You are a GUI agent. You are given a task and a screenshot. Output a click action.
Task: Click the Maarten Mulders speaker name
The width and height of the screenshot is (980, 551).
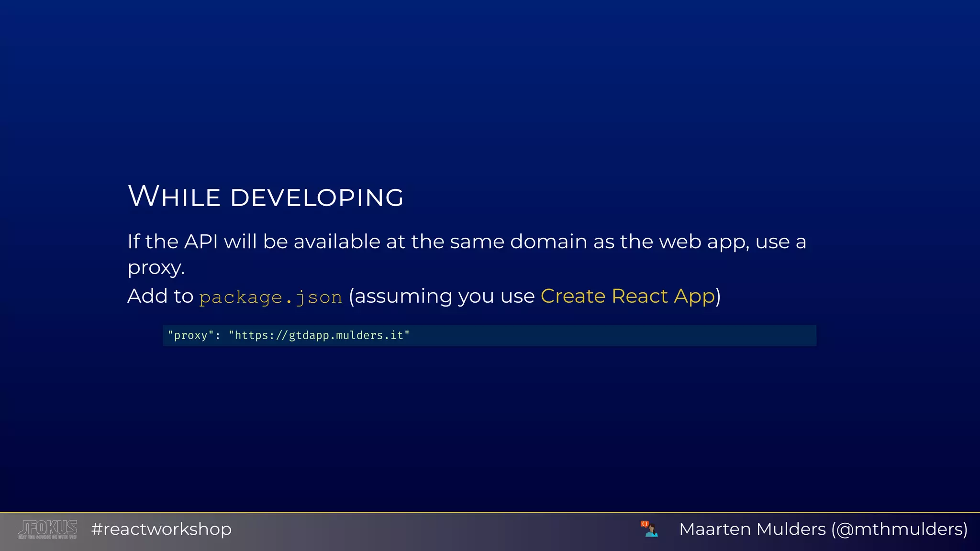pos(752,529)
